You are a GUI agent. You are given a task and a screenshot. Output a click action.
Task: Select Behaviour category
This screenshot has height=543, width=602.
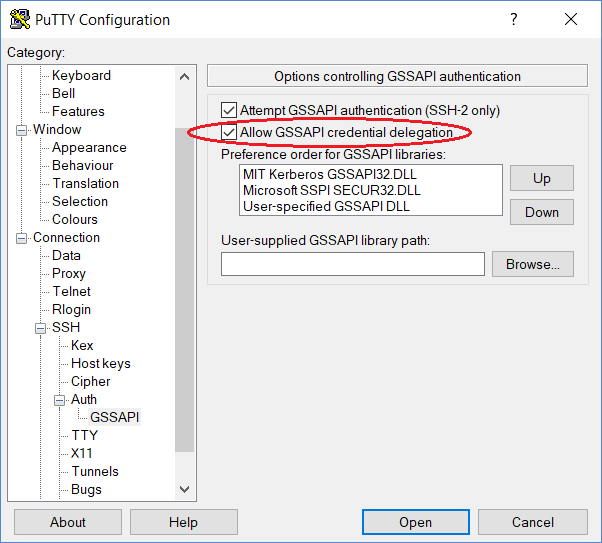pyautogui.click(x=83, y=166)
